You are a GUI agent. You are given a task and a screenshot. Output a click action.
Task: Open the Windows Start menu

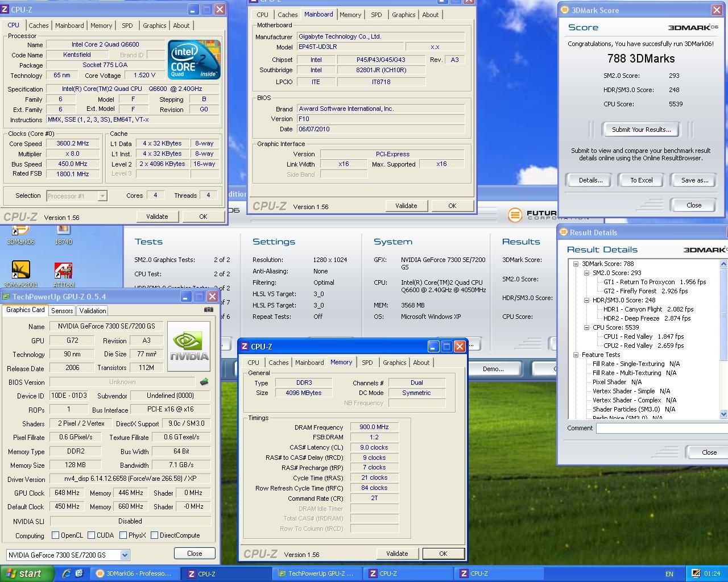27,573
